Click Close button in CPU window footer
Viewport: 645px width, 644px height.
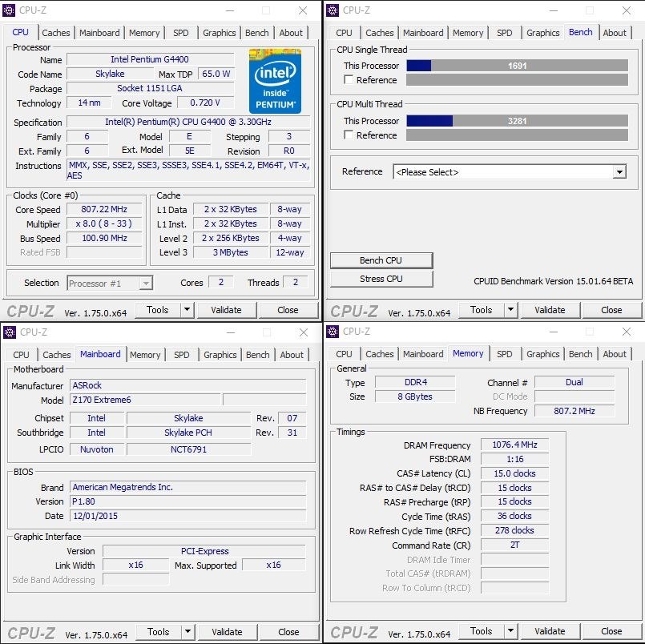pos(288,310)
